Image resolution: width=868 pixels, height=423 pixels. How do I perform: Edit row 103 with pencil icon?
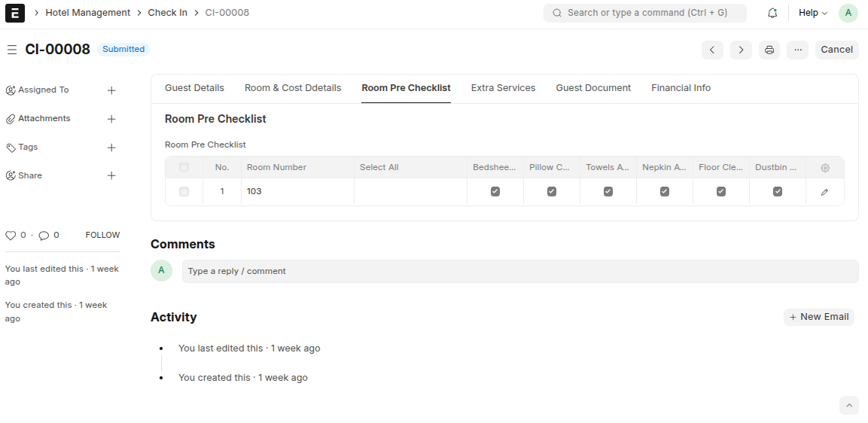pyautogui.click(x=825, y=192)
